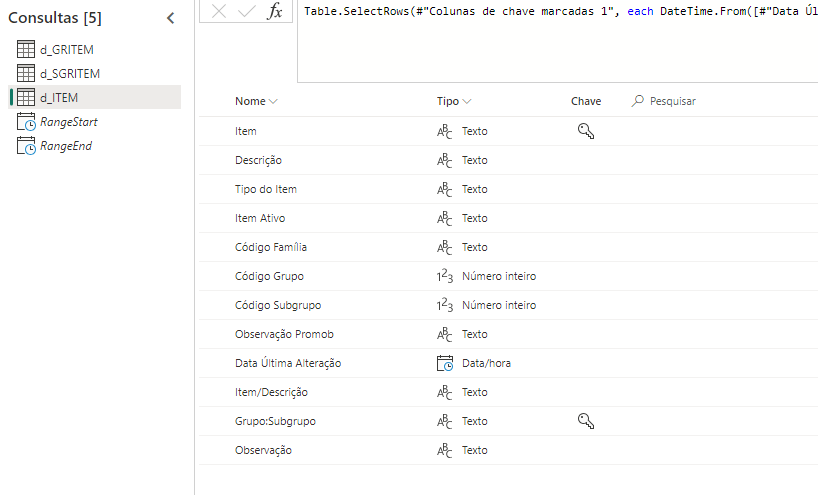Click the text type icon for Item/Descrição
The height and width of the screenshot is (495, 818).
coord(444,392)
